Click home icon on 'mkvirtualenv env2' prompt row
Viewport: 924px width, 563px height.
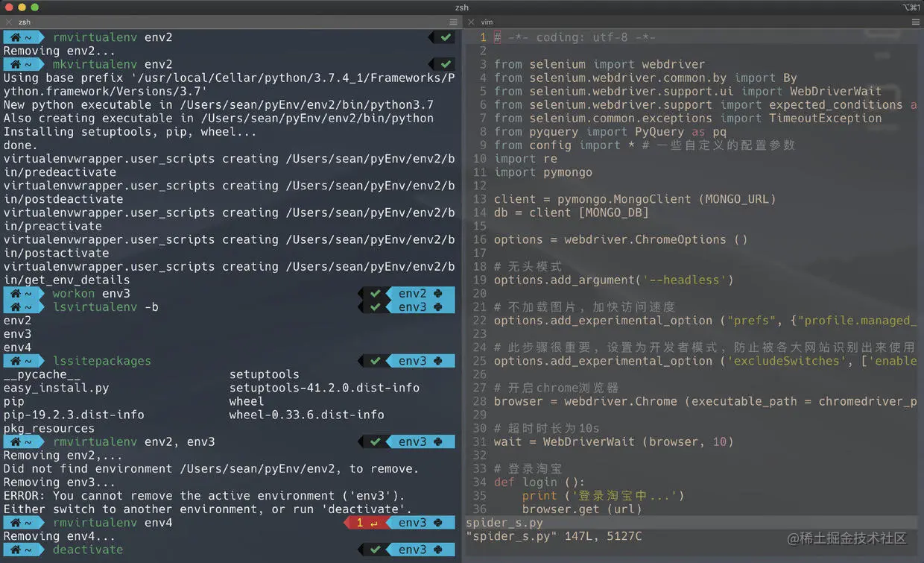[x=15, y=64]
